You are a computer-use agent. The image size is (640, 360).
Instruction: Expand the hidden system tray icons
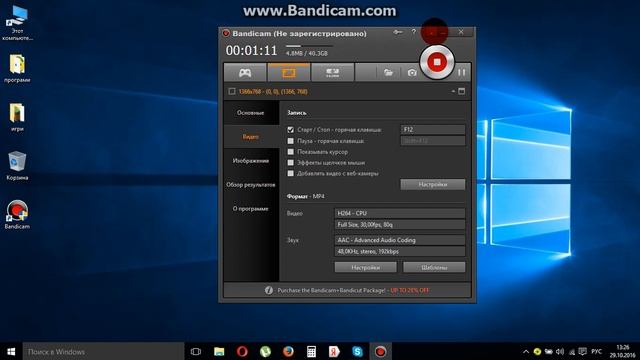tap(526, 351)
